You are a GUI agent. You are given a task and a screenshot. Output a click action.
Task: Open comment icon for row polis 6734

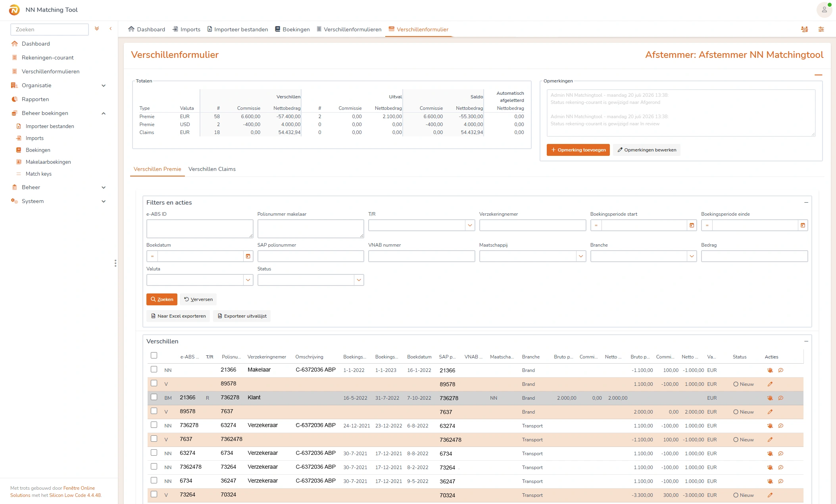[780, 453]
